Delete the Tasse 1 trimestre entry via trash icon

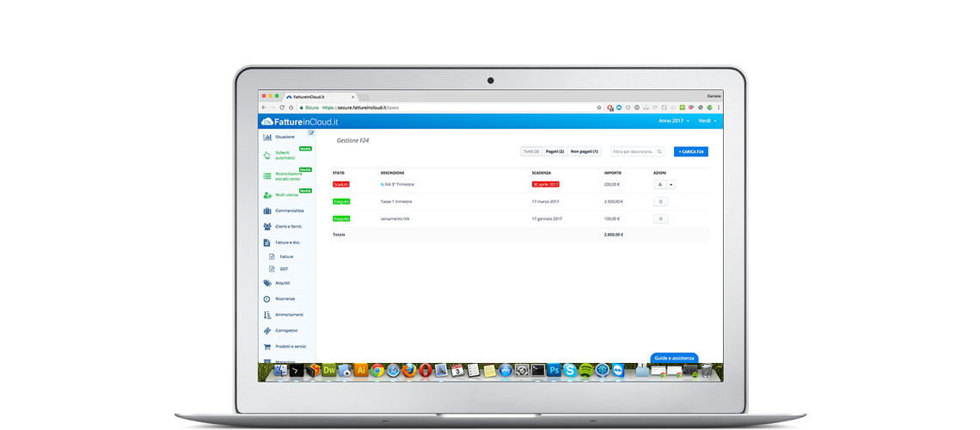pos(660,202)
